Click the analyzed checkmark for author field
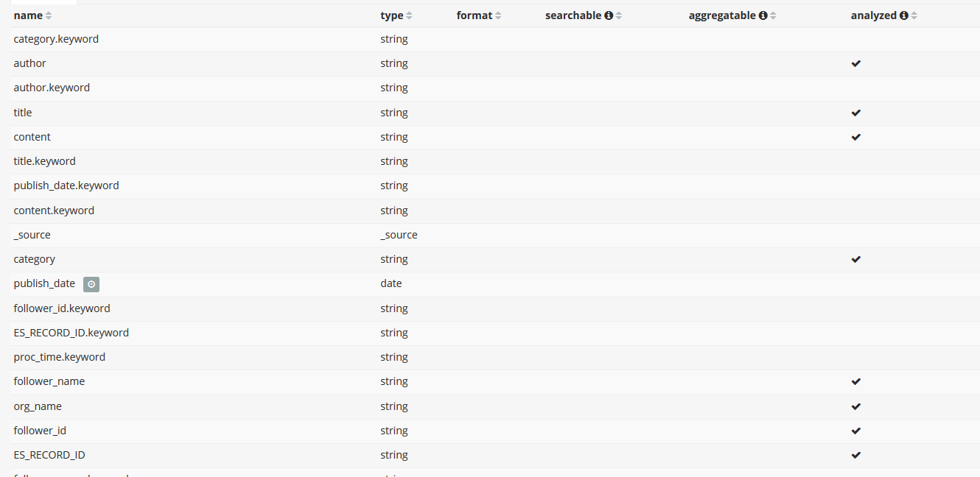The image size is (980, 477). click(x=855, y=64)
